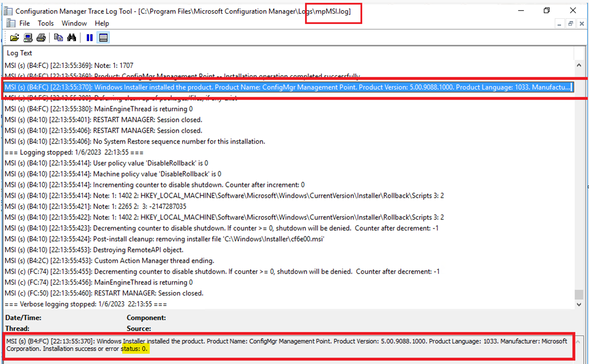Open the File menu
The height and width of the screenshot is (364, 589).
pos(25,23)
